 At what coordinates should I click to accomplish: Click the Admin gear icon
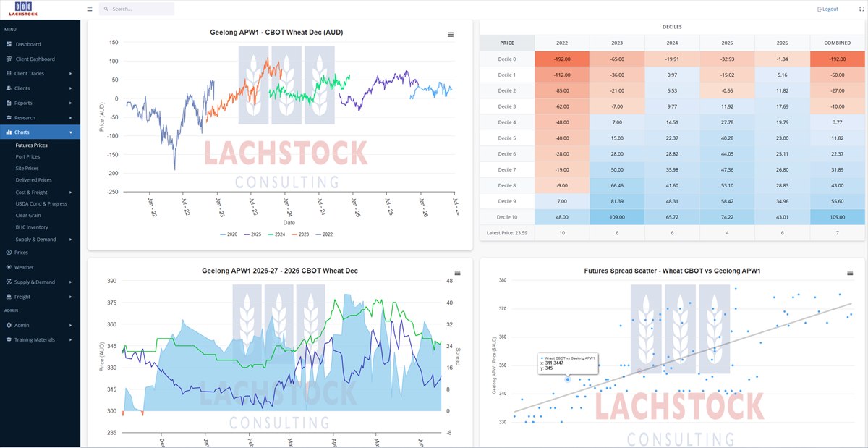[9, 325]
